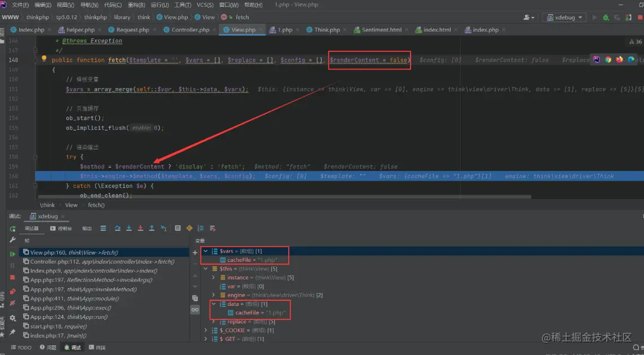Viewport: 644px width, 355px height.
Task: Open in Chrome browser icon
Action: (608, 60)
